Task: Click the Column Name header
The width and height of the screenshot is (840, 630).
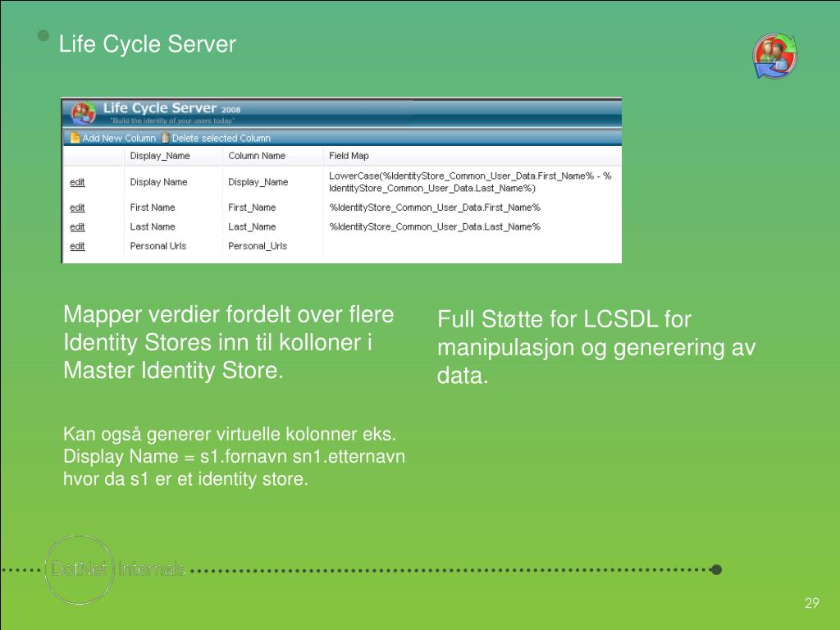Action: pos(257,156)
